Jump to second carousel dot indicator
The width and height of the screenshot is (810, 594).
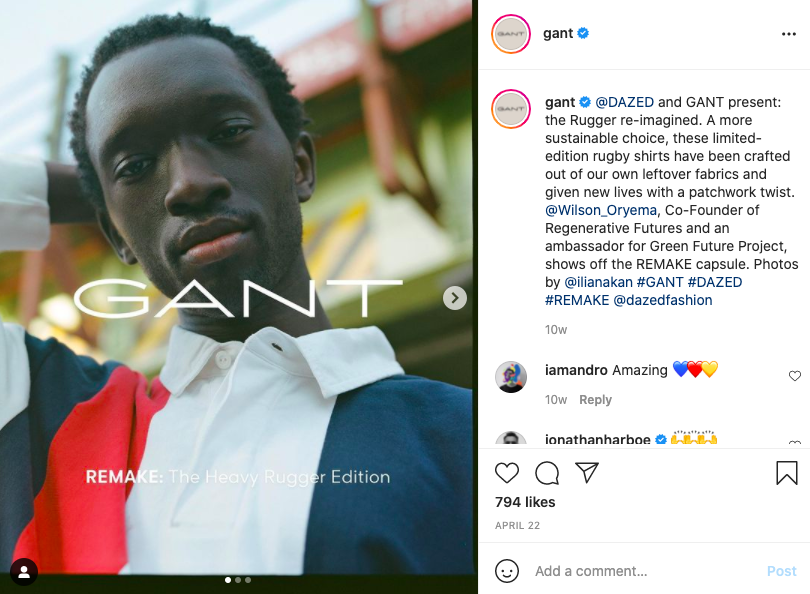coord(238,580)
